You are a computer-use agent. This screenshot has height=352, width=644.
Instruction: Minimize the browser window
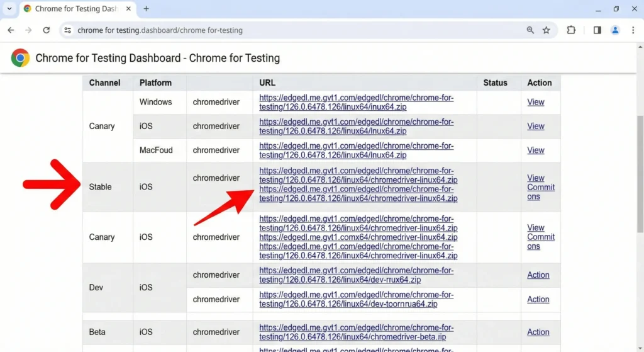(x=598, y=9)
